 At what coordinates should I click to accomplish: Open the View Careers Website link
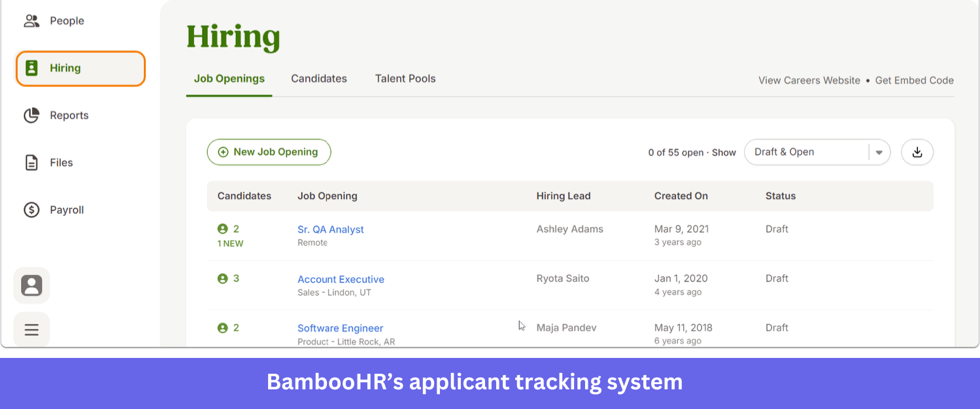coord(809,80)
